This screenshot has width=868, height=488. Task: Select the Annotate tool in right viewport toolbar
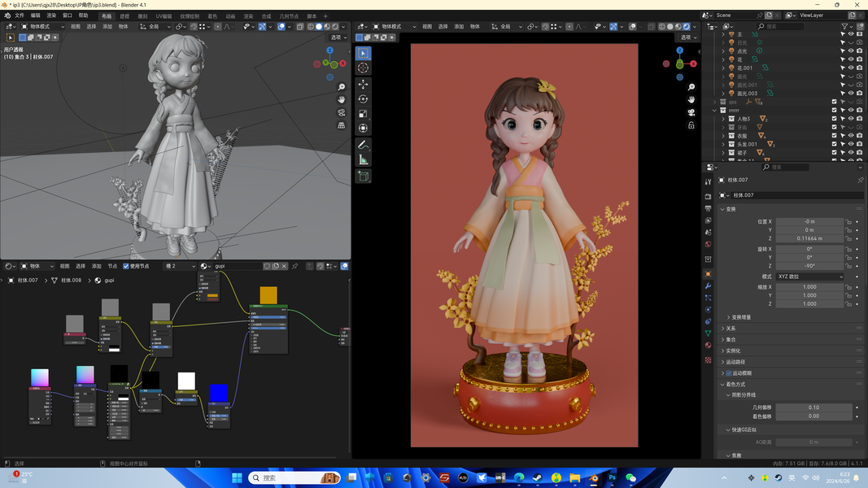click(363, 145)
